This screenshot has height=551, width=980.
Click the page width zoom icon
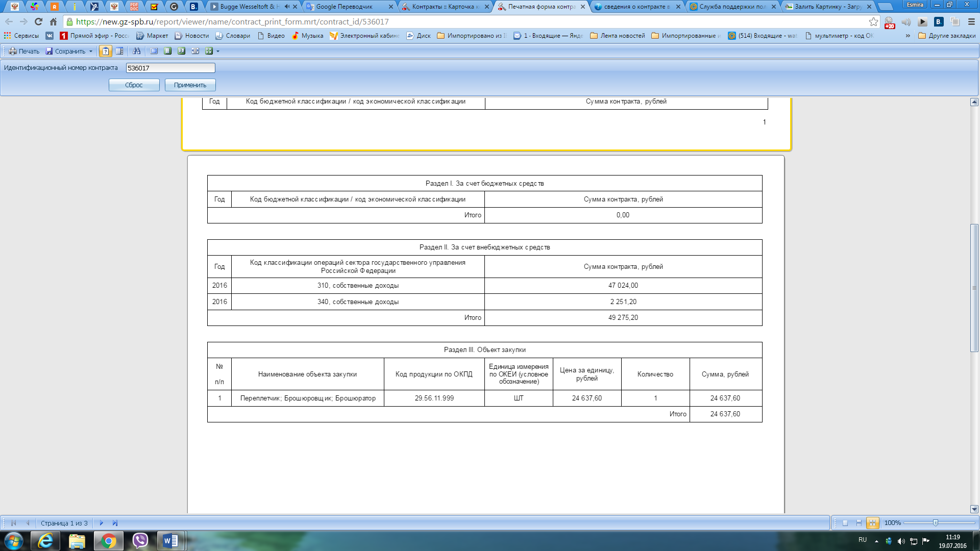(x=195, y=51)
